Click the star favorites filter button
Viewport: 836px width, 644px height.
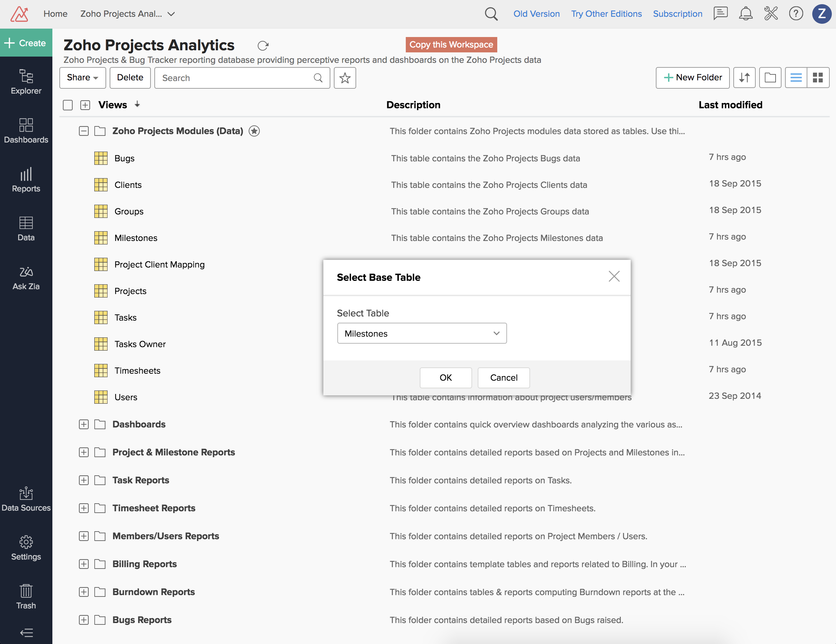tap(345, 78)
